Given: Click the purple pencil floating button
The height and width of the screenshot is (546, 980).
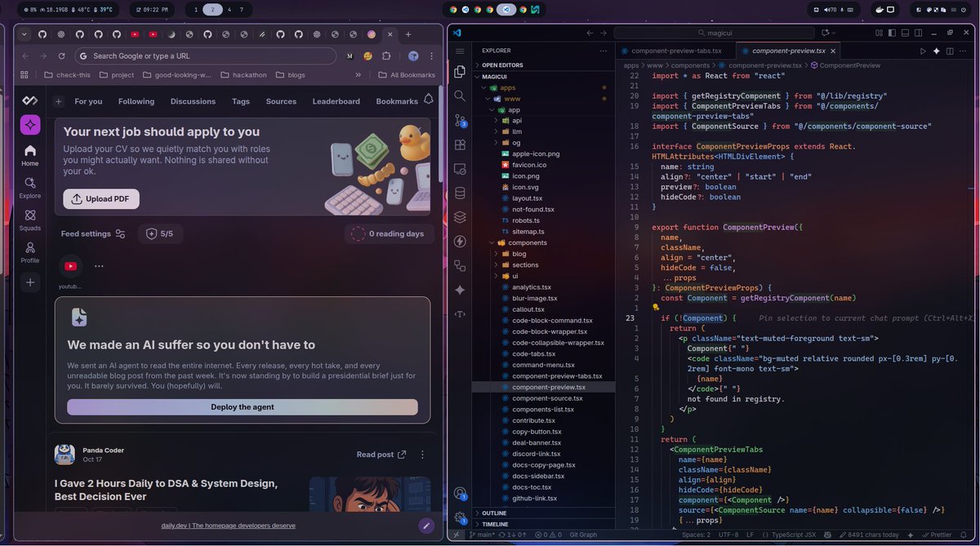Looking at the screenshot, I should coord(425,526).
